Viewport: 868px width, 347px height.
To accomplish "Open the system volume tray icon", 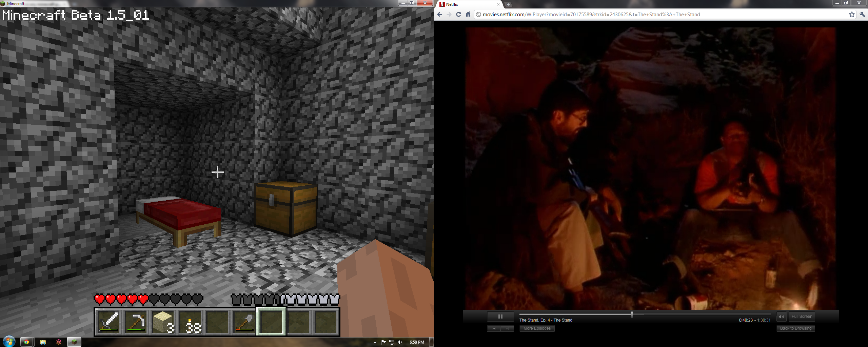I will click(400, 342).
